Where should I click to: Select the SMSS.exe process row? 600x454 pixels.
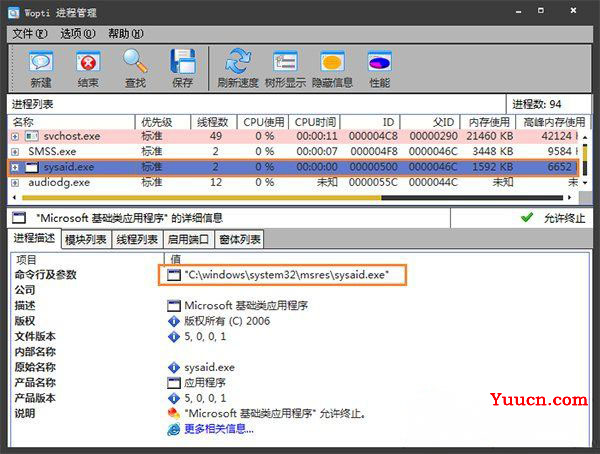(293, 152)
